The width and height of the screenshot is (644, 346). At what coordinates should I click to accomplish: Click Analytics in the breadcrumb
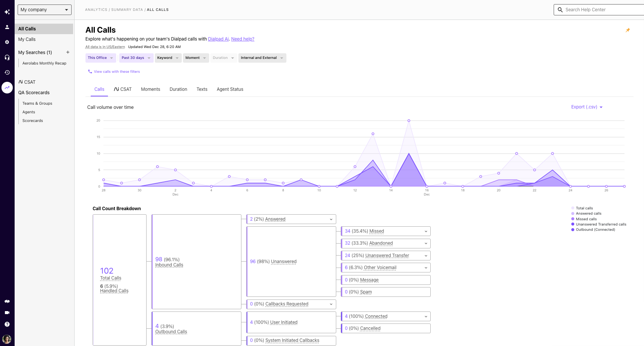point(96,10)
